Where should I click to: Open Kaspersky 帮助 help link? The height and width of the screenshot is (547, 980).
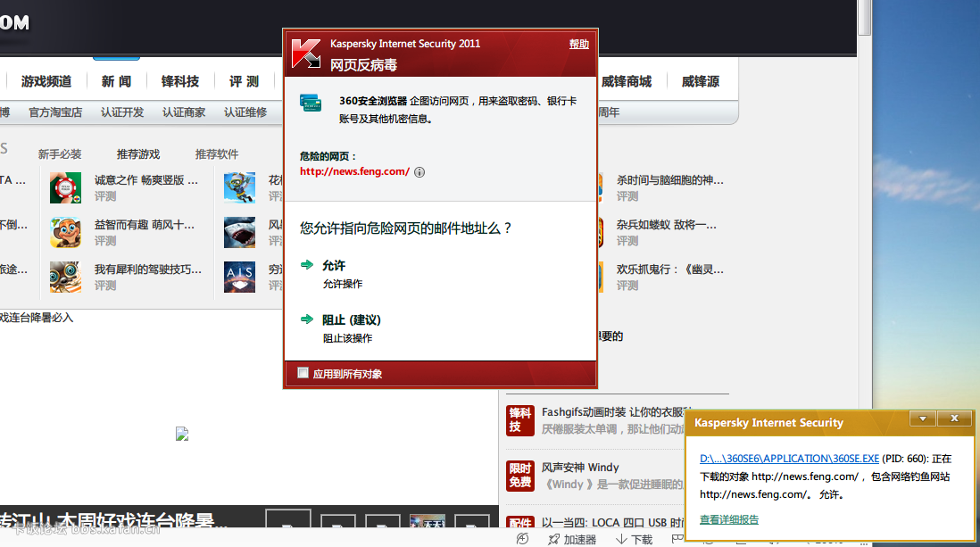pyautogui.click(x=578, y=45)
